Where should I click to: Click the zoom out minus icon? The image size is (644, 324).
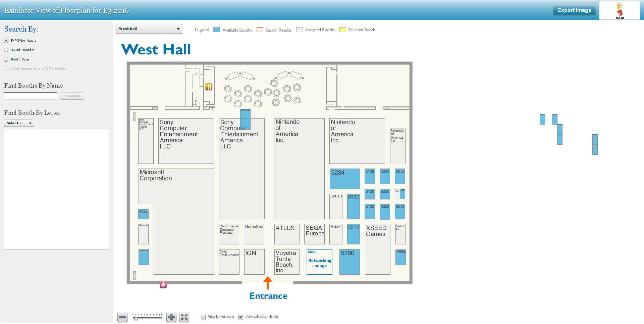[122, 317]
